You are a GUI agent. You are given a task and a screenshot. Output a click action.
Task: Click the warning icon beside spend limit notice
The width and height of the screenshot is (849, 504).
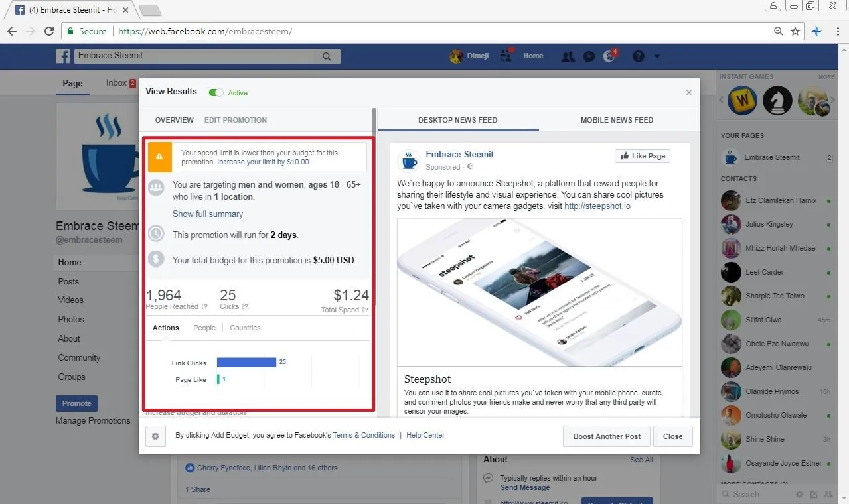point(160,157)
